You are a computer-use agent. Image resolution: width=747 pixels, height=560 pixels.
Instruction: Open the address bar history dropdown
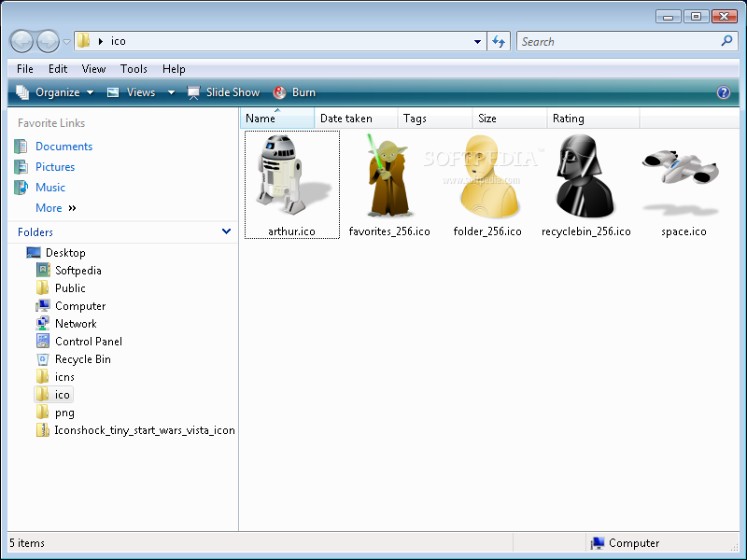(x=477, y=42)
